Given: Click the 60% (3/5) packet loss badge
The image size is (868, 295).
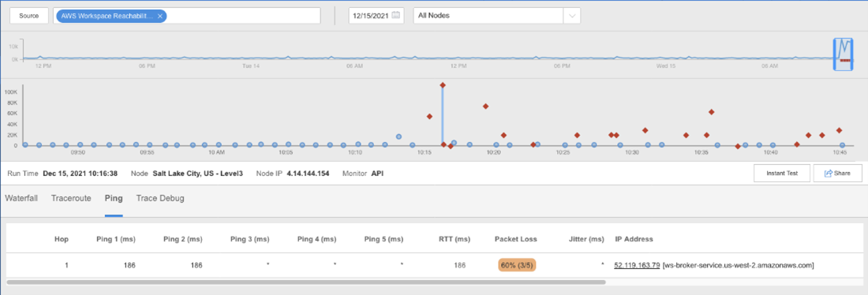Looking at the screenshot, I should 517,265.
